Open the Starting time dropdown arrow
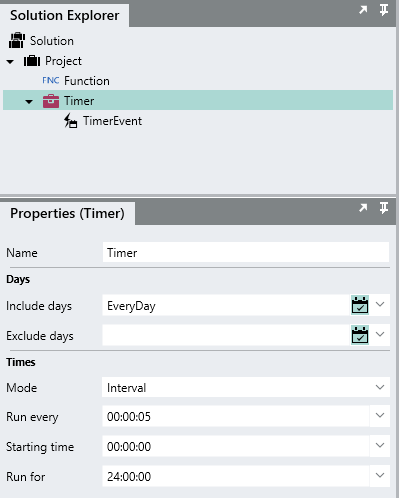 [380, 446]
